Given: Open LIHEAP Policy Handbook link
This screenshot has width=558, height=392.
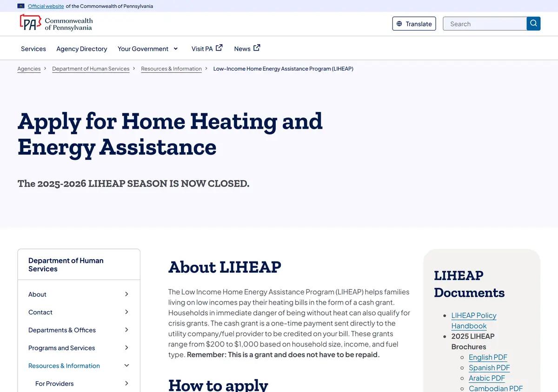Looking at the screenshot, I should click(474, 320).
